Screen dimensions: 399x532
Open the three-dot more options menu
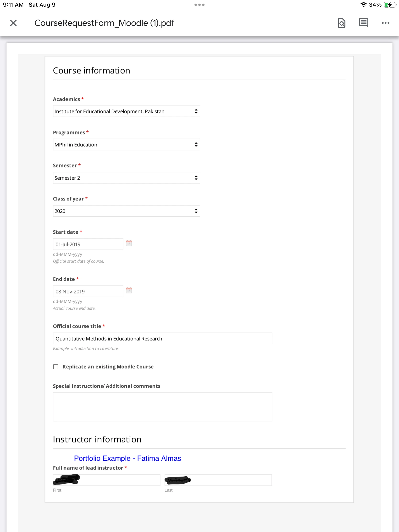385,23
